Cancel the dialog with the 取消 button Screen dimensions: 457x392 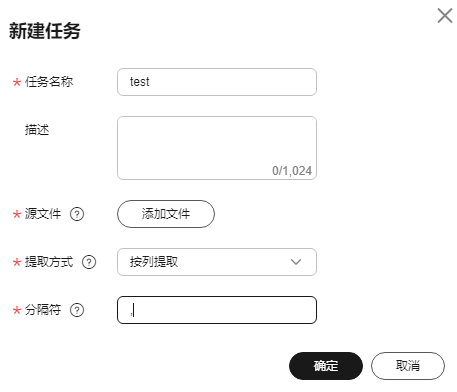pos(408,366)
